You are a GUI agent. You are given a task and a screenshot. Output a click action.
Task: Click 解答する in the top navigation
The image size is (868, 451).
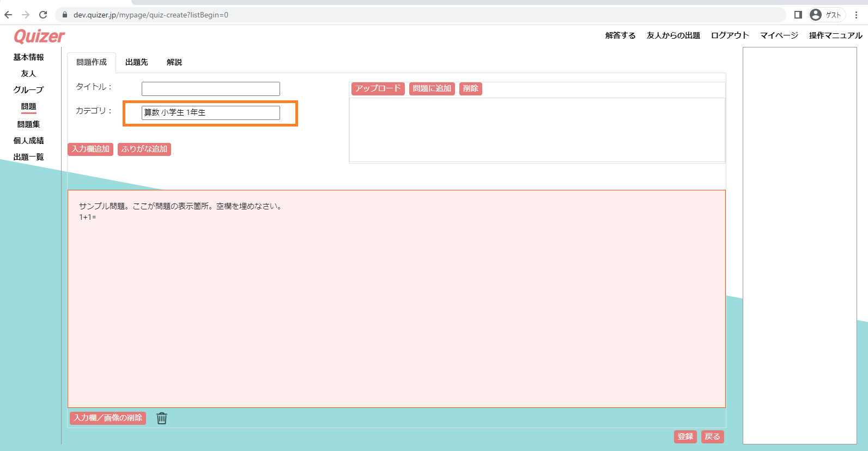click(620, 35)
